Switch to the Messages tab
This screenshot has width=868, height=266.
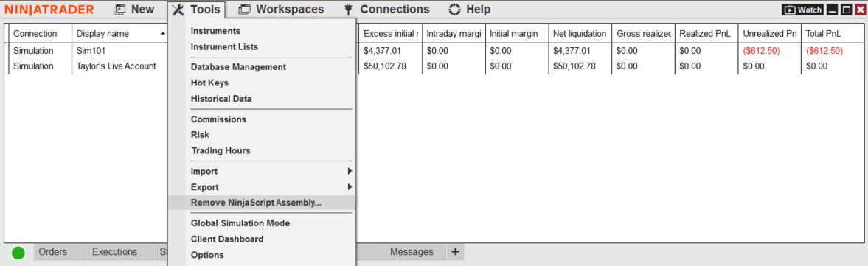(x=412, y=252)
